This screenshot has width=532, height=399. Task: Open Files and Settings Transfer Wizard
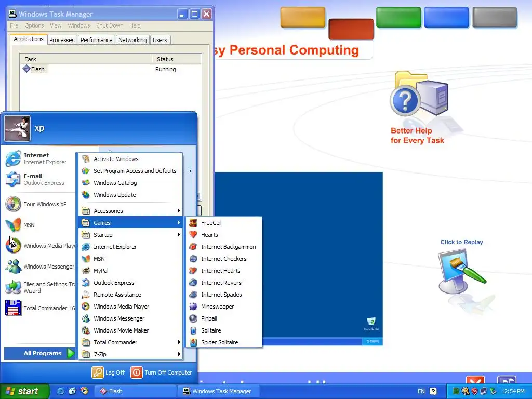tap(39, 287)
